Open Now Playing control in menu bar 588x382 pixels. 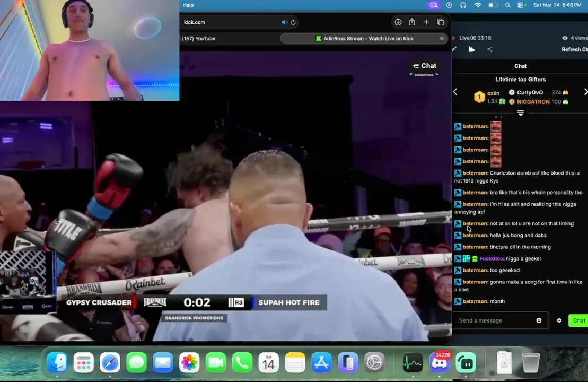449,5
